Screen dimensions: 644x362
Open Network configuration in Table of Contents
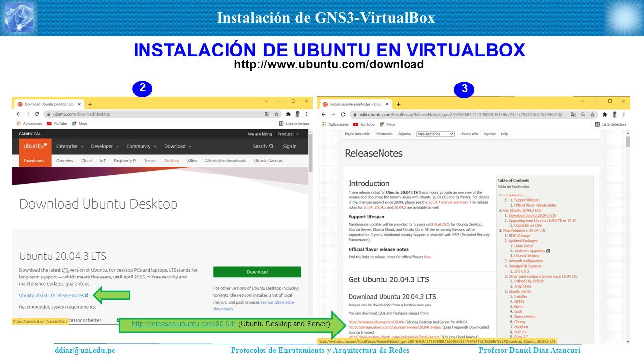tap(526, 261)
